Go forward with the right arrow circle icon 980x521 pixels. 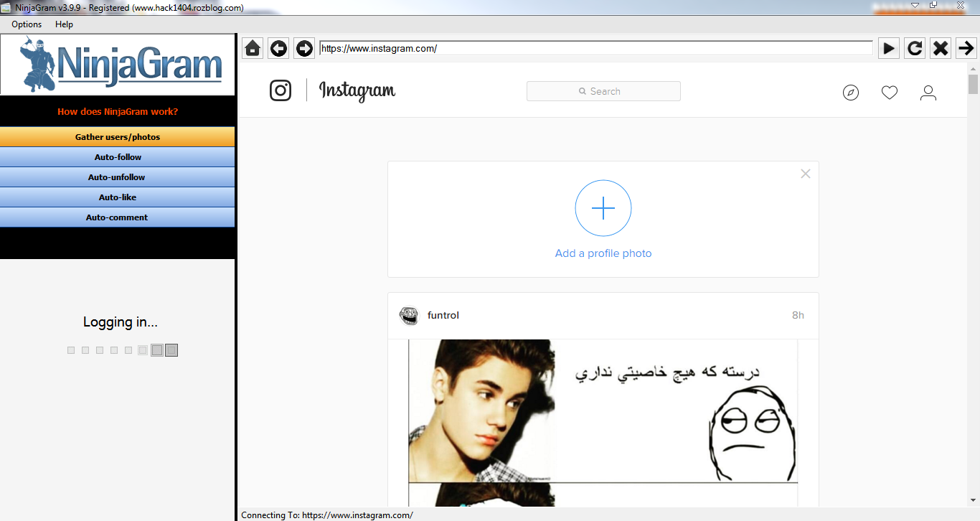[x=304, y=48]
